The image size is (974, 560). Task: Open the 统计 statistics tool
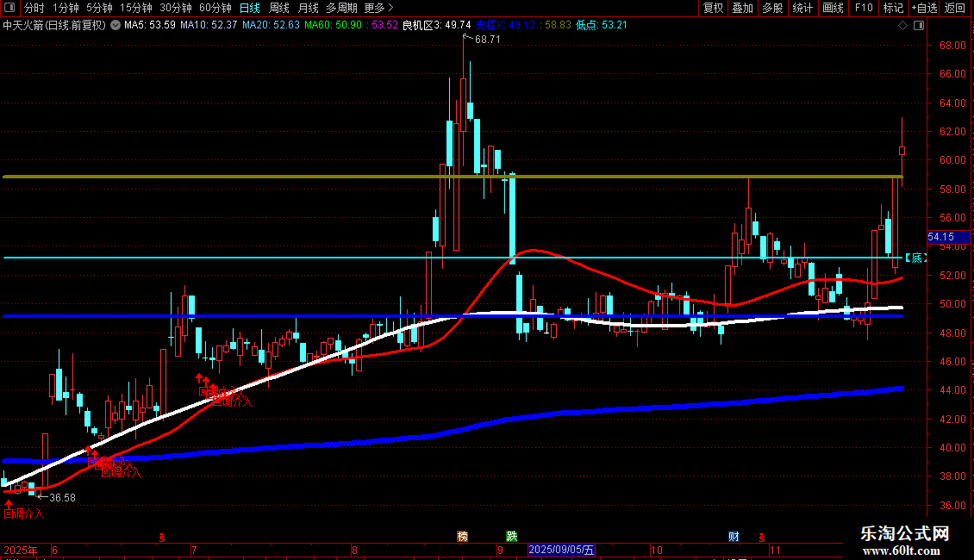point(802,8)
